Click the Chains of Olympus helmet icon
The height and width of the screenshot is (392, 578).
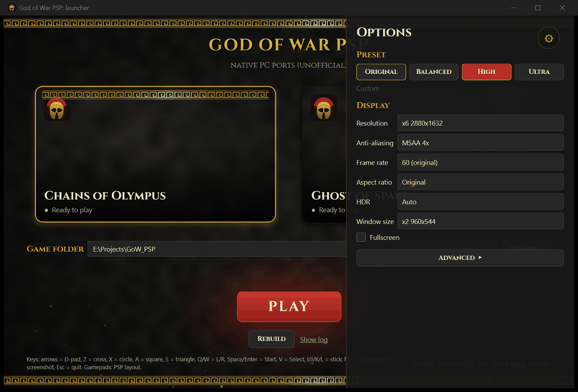point(57,108)
